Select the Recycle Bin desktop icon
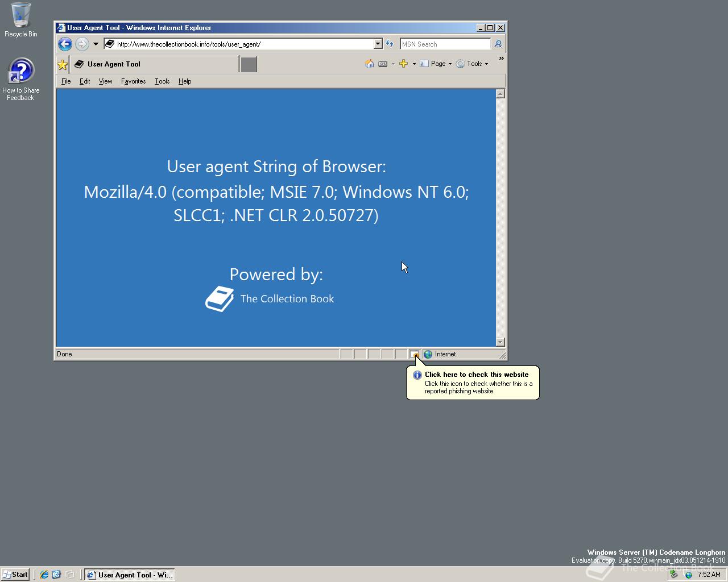The width and height of the screenshot is (728, 582). 21,20
